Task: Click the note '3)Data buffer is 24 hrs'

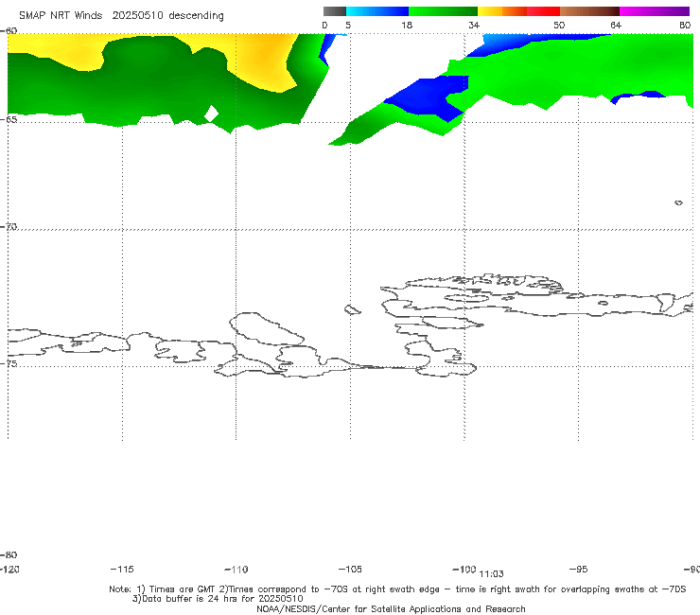Action: pyautogui.click(x=218, y=599)
